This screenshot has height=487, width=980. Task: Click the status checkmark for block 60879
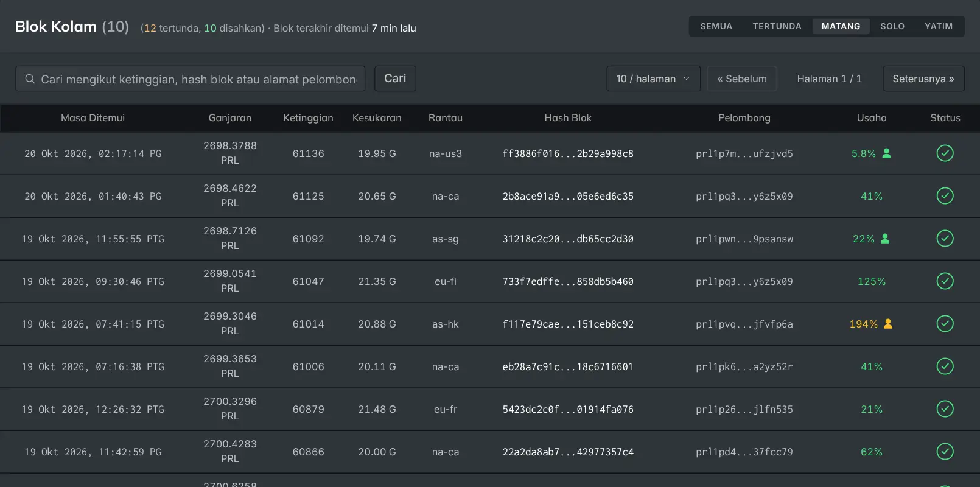point(945,409)
